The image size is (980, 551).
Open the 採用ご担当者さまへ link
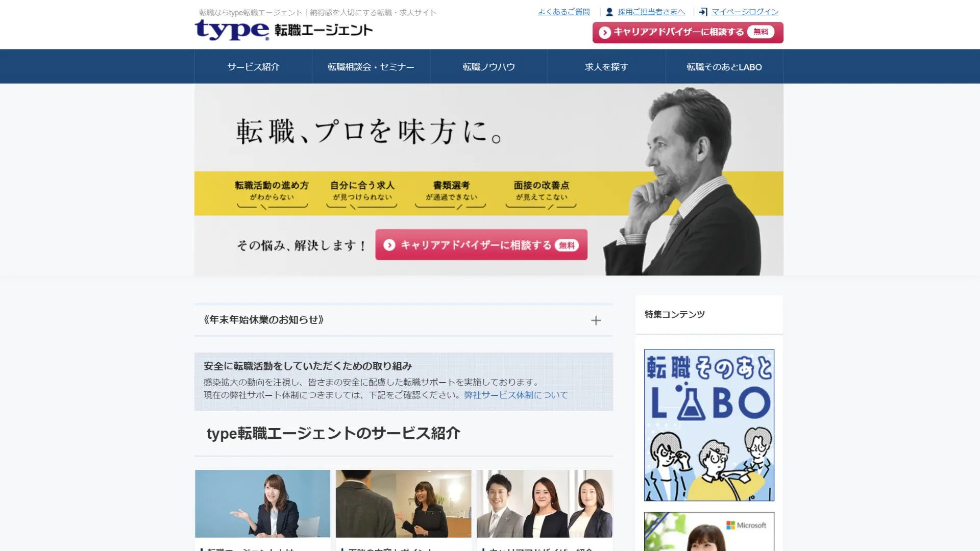(651, 12)
